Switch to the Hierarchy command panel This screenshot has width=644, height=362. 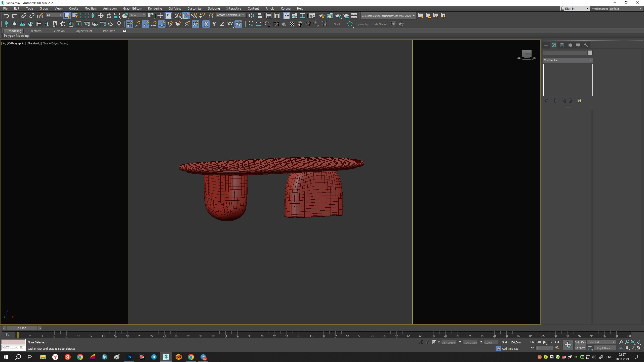coord(562,45)
